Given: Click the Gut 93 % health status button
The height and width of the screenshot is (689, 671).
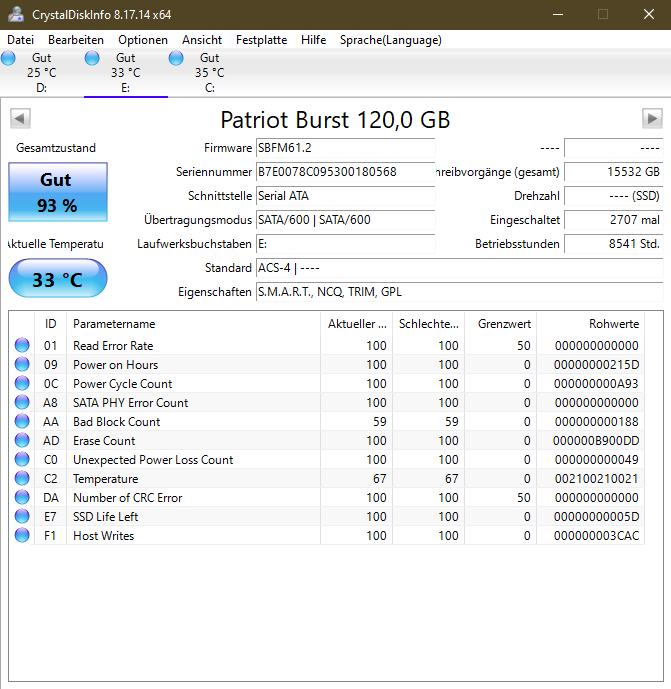Looking at the screenshot, I should pyautogui.click(x=58, y=192).
